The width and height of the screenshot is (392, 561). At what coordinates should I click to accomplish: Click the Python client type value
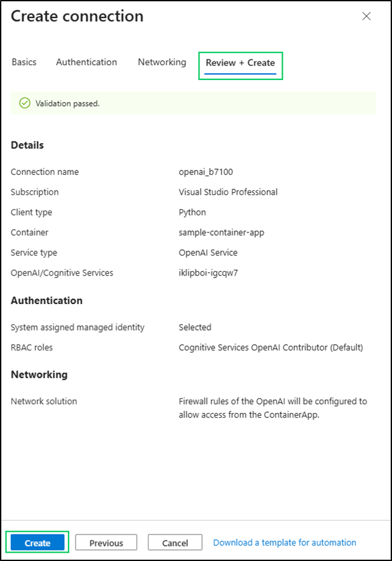click(x=192, y=212)
